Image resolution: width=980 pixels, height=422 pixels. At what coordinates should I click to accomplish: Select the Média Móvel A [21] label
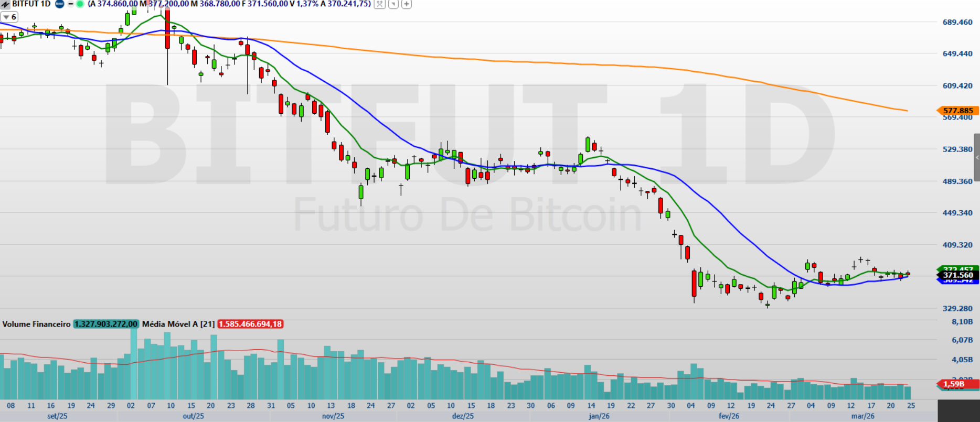[178, 324]
